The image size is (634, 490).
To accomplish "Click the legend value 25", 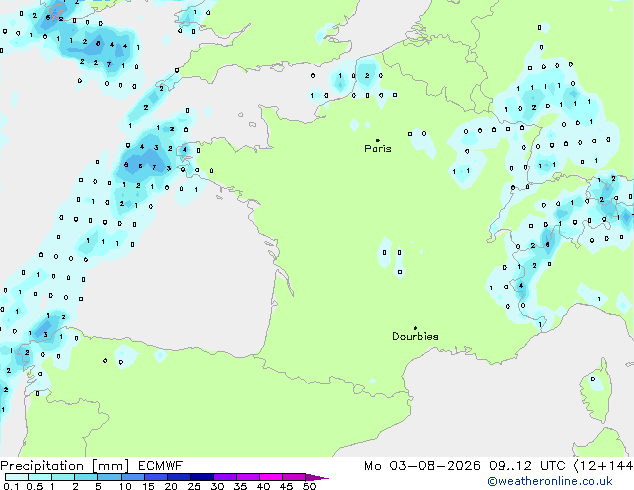I will point(194,486).
